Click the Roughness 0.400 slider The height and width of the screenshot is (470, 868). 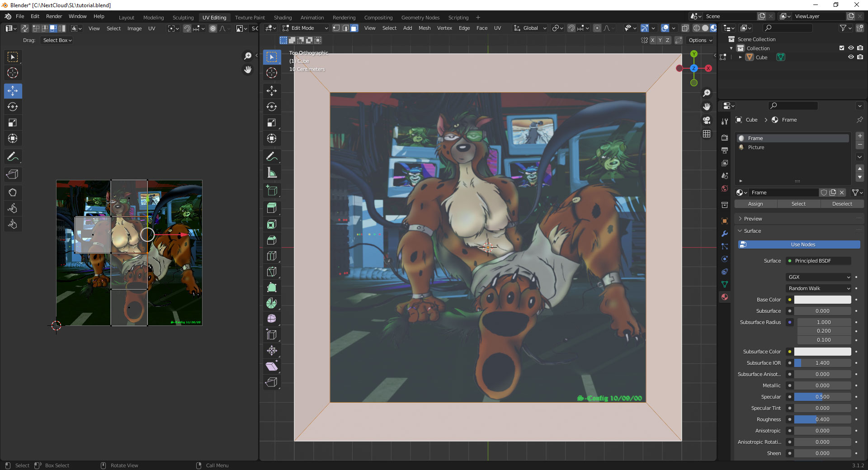[822, 419]
